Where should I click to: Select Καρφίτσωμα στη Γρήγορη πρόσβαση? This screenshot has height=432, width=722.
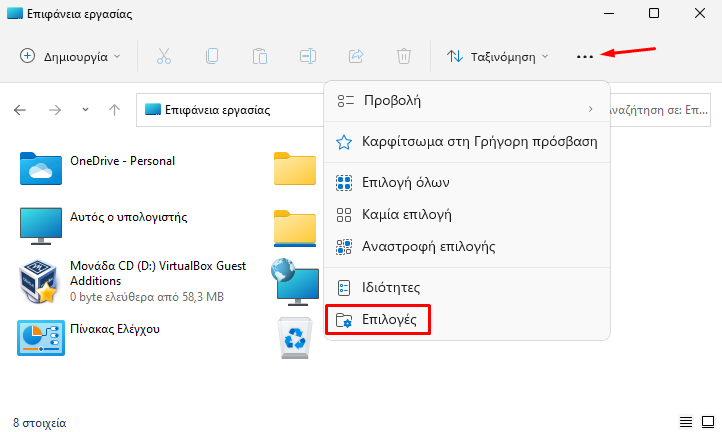pos(467,142)
